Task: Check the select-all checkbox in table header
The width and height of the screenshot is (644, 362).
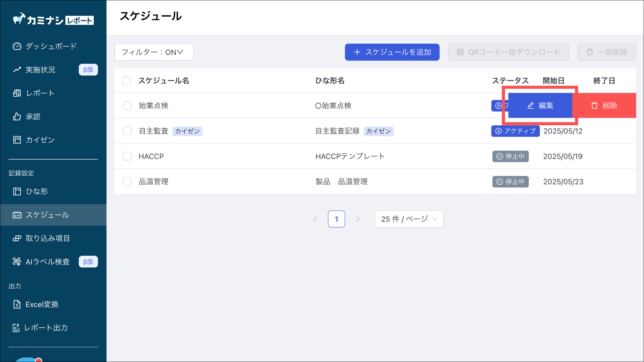Action: [x=127, y=81]
